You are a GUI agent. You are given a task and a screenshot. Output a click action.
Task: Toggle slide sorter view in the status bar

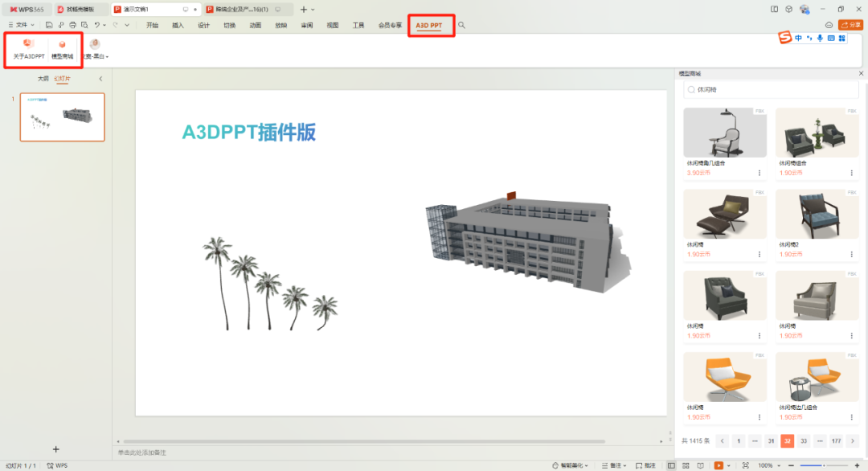(687, 465)
